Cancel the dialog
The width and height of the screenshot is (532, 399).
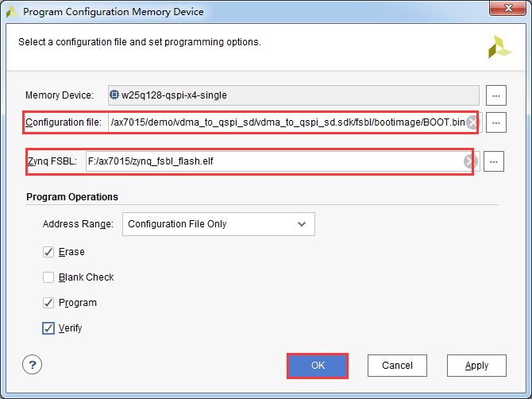pos(397,366)
